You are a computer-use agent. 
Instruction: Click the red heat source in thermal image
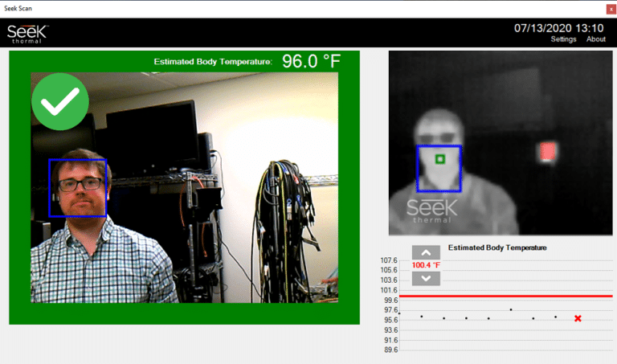(x=547, y=152)
